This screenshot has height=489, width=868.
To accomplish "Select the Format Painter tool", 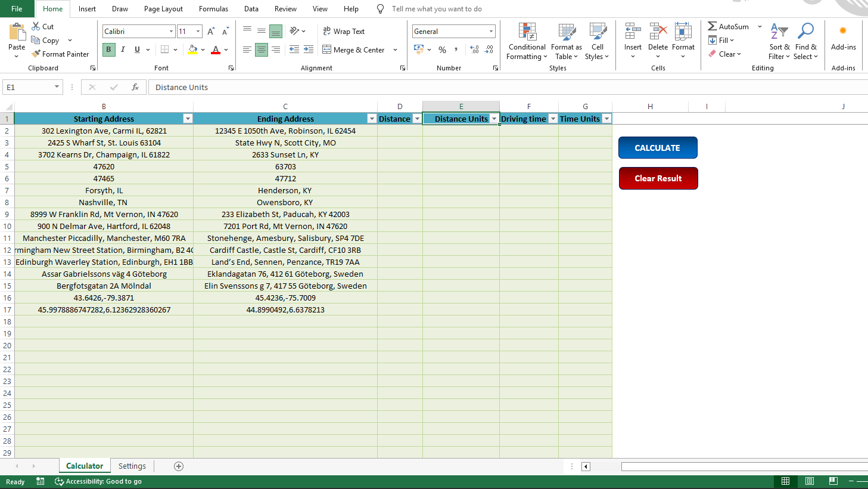I will [60, 54].
